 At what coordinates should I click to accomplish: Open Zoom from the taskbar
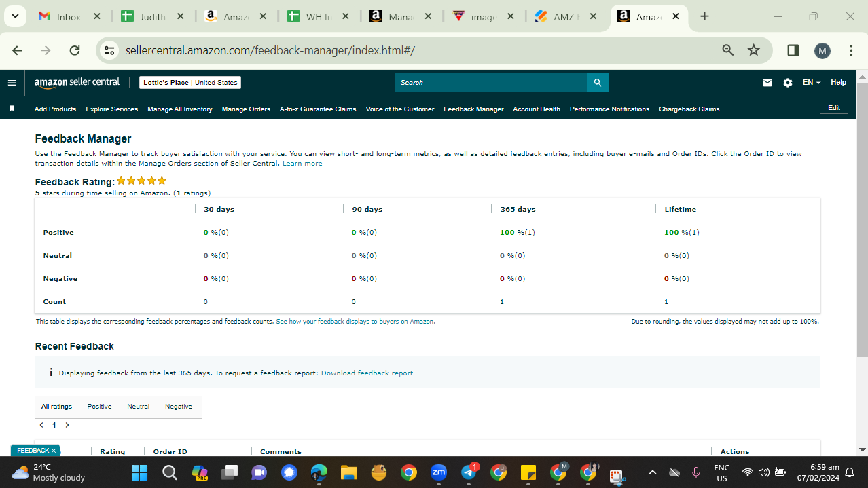[439, 472]
